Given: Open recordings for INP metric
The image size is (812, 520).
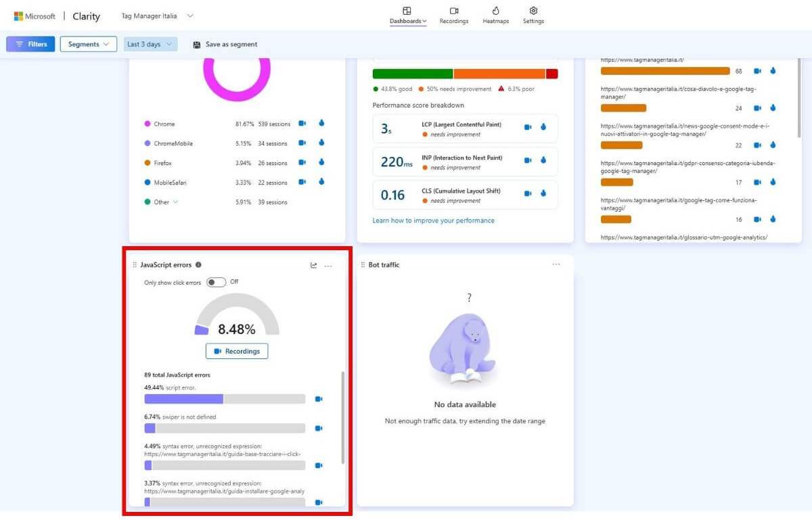Looking at the screenshot, I should (x=528, y=160).
